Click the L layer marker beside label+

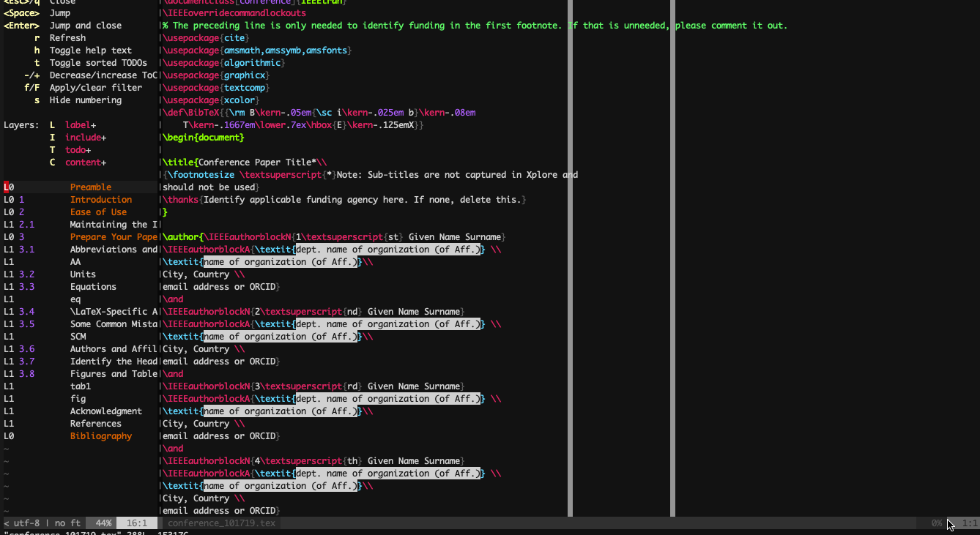click(x=52, y=124)
